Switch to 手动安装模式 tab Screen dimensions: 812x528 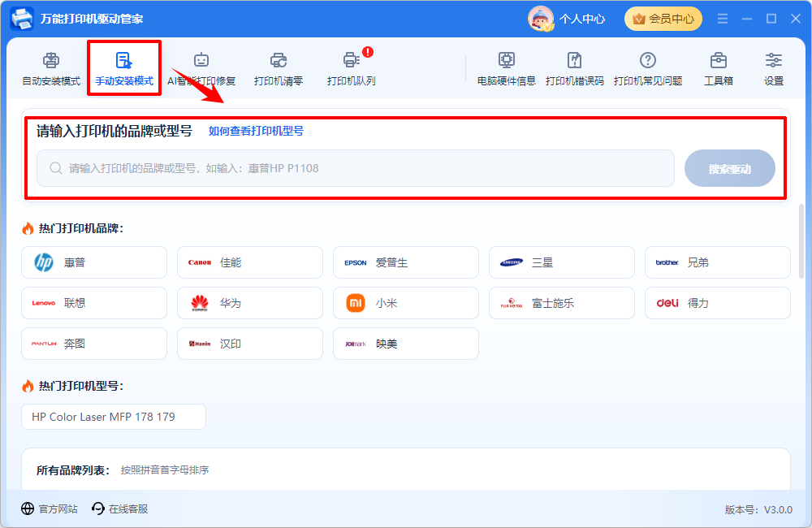(124, 68)
